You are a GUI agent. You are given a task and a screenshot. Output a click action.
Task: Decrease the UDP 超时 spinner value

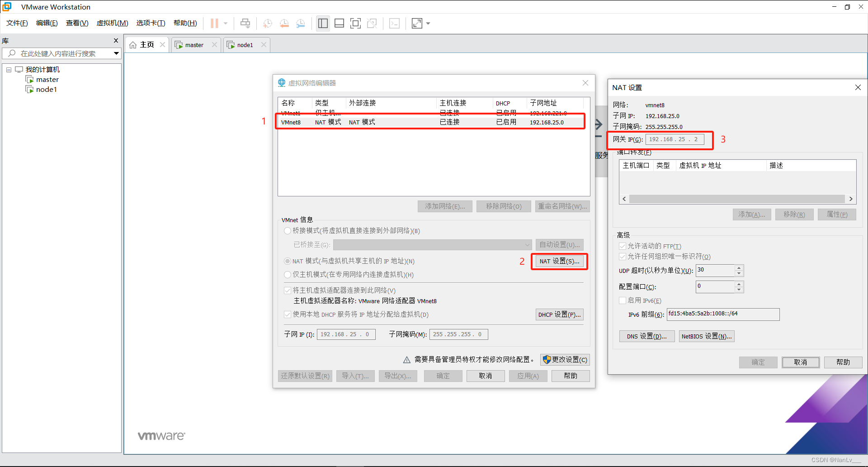(739, 273)
